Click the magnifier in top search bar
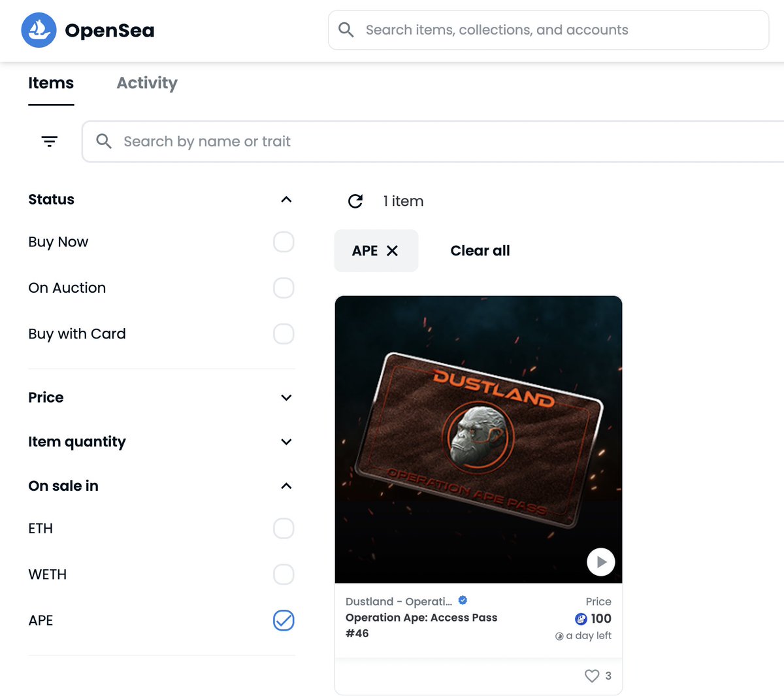The image size is (784, 696). [x=346, y=30]
